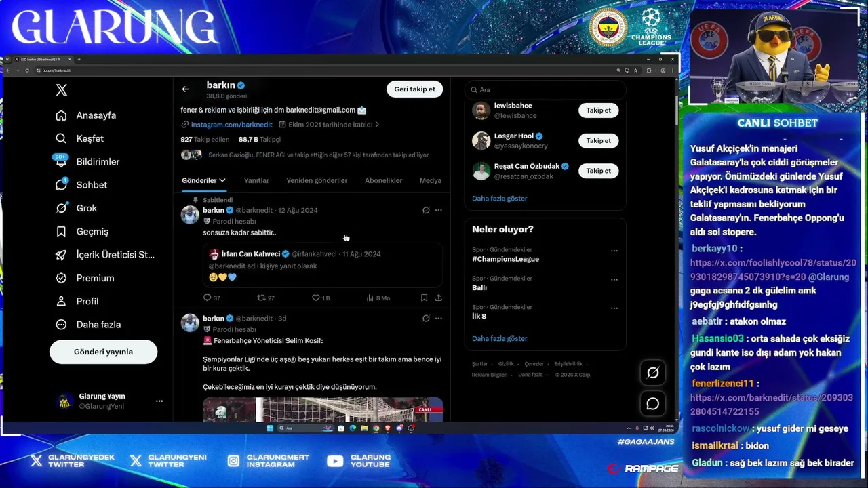The image size is (868, 488).
Task: Expand the Ekim 2021 join date details
Action: click(x=329, y=125)
